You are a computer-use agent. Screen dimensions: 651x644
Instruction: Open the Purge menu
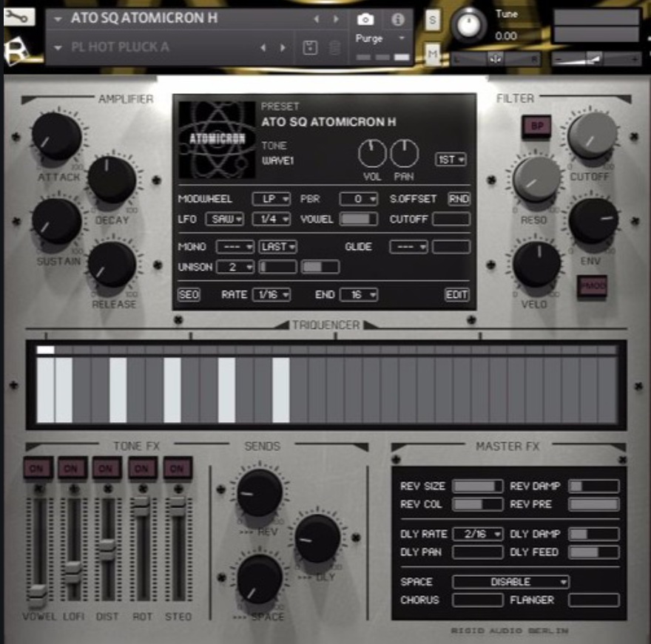(x=379, y=38)
